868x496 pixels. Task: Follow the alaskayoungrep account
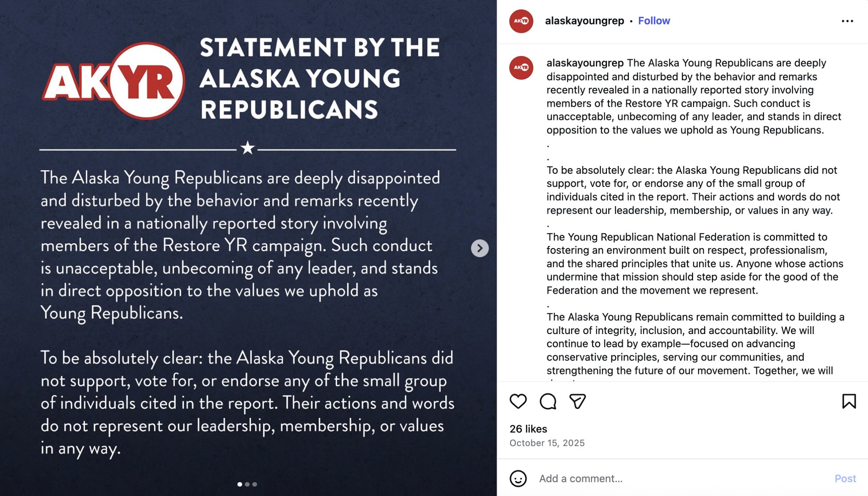click(x=654, y=21)
